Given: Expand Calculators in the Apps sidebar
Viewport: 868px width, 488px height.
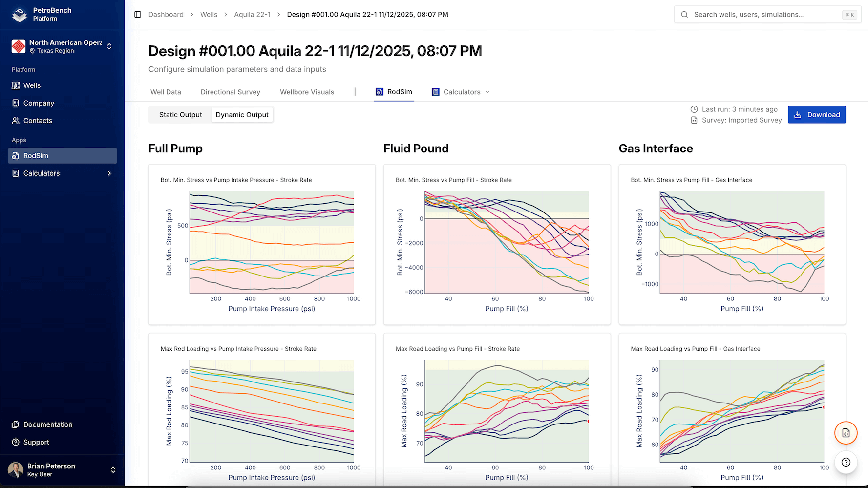Looking at the screenshot, I should (x=109, y=173).
